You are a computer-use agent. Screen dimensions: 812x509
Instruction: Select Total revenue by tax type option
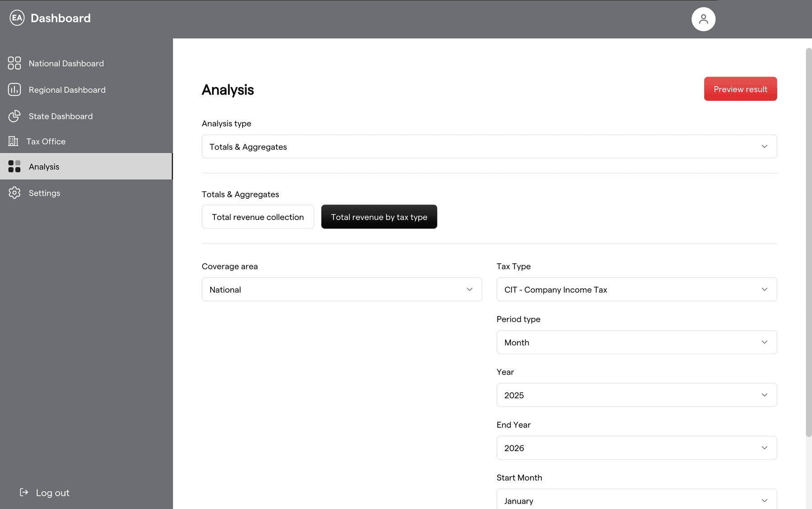[379, 217]
